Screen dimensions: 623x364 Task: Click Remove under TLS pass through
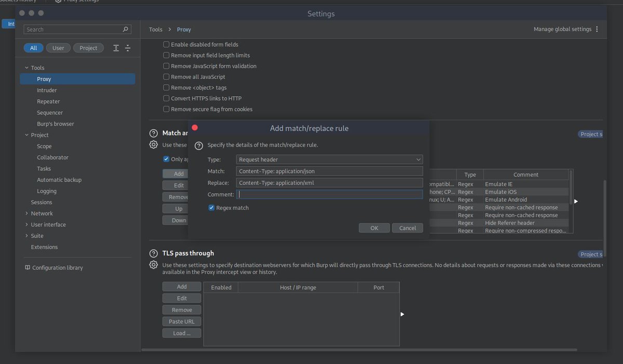point(182,310)
